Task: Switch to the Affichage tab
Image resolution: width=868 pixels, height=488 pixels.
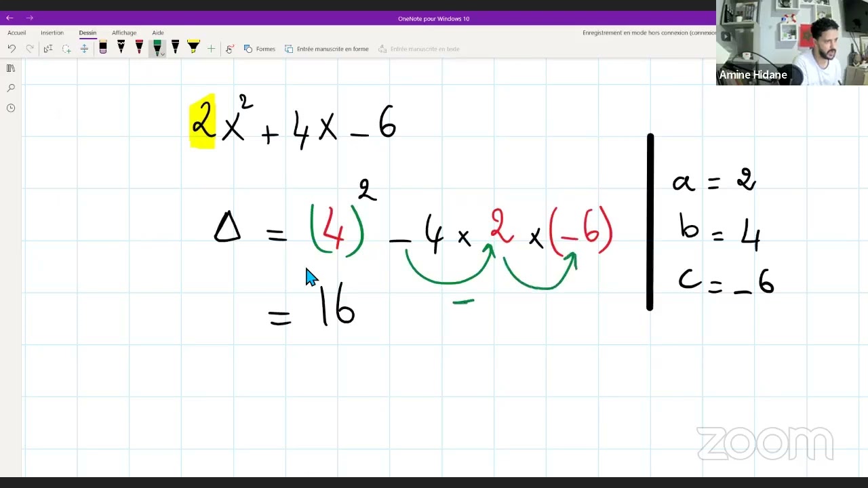Action: [x=124, y=33]
